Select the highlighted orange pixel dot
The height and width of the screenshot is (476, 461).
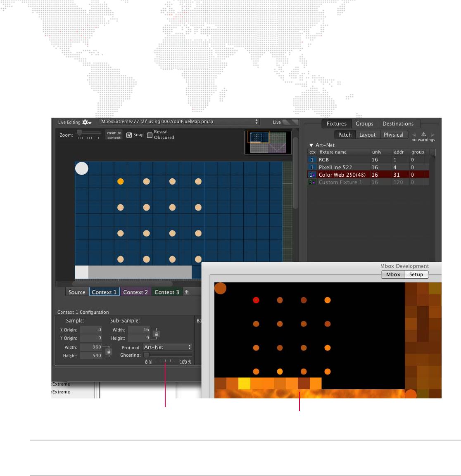pos(121,182)
